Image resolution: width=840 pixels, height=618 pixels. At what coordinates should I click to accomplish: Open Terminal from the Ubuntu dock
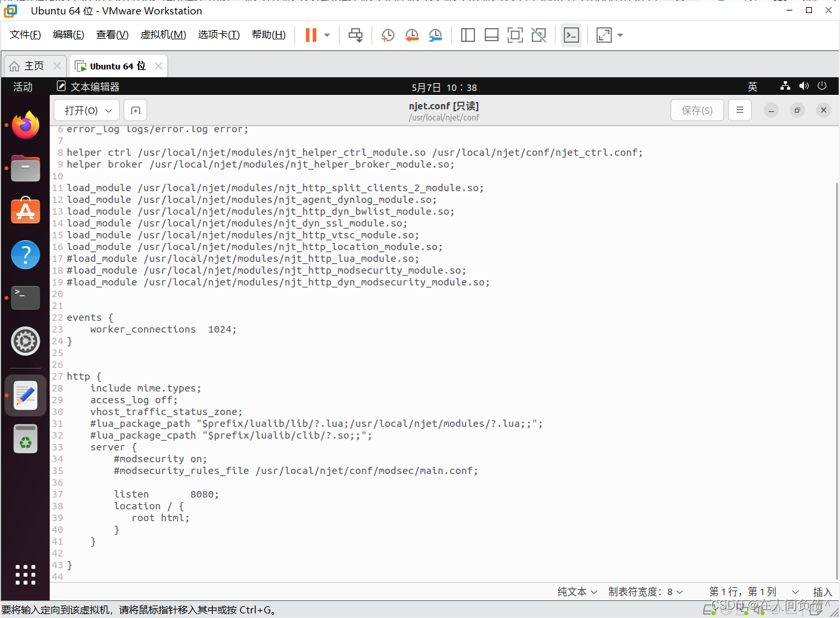click(26, 298)
